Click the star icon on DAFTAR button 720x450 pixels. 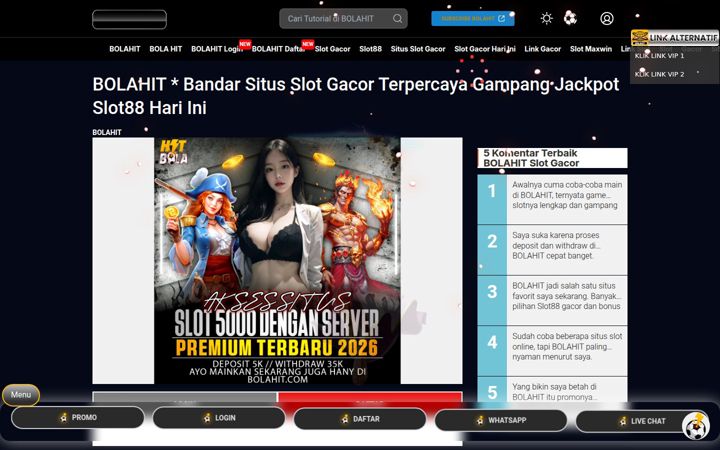345,419
